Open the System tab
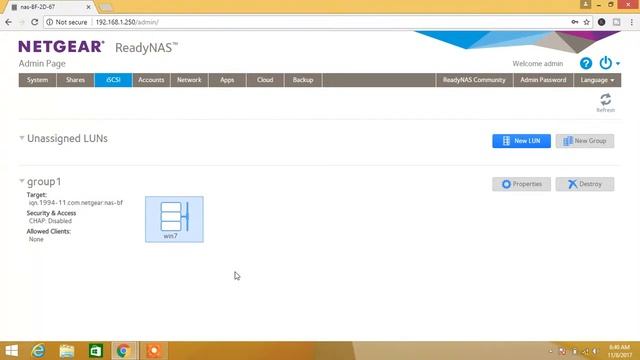640x360 pixels. click(38, 80)
